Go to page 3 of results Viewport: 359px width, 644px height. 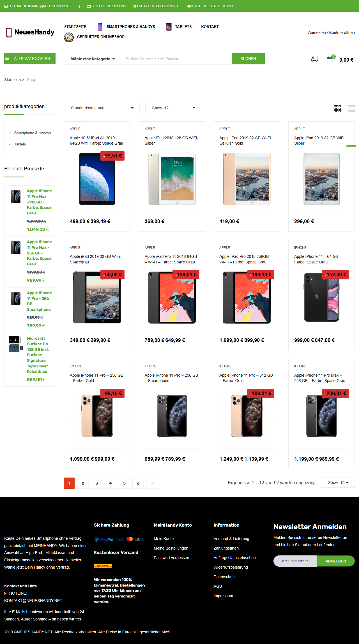coord(97,483)
